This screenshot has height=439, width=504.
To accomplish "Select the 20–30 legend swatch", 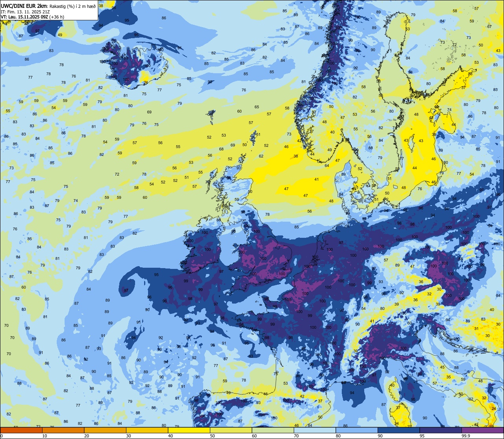I will point(105,430).
